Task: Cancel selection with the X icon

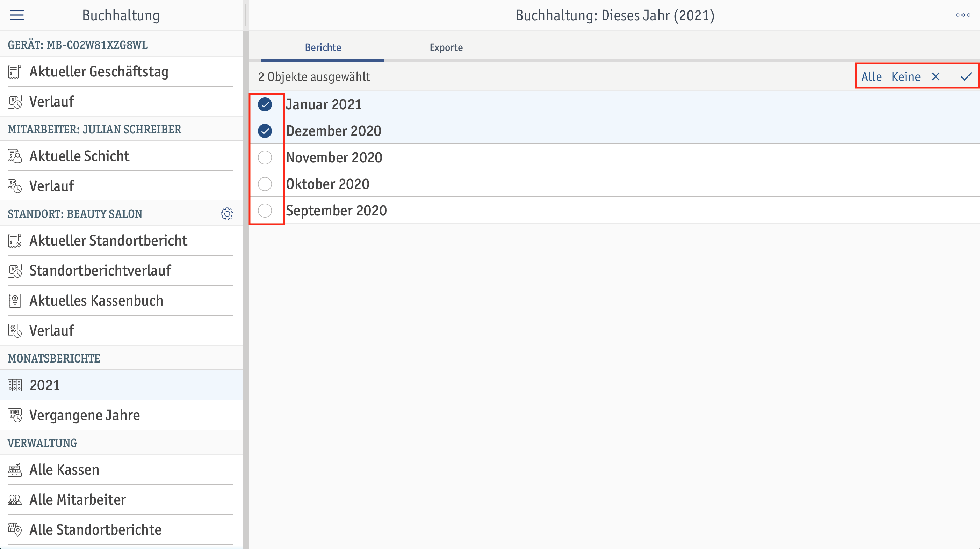Action: 936,77
